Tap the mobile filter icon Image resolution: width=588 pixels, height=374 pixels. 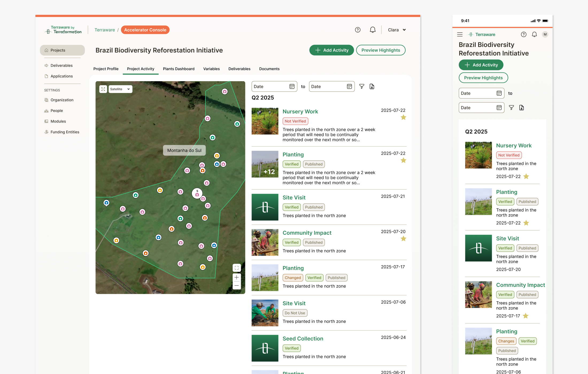pyautogui.click(x=511, y=108)
